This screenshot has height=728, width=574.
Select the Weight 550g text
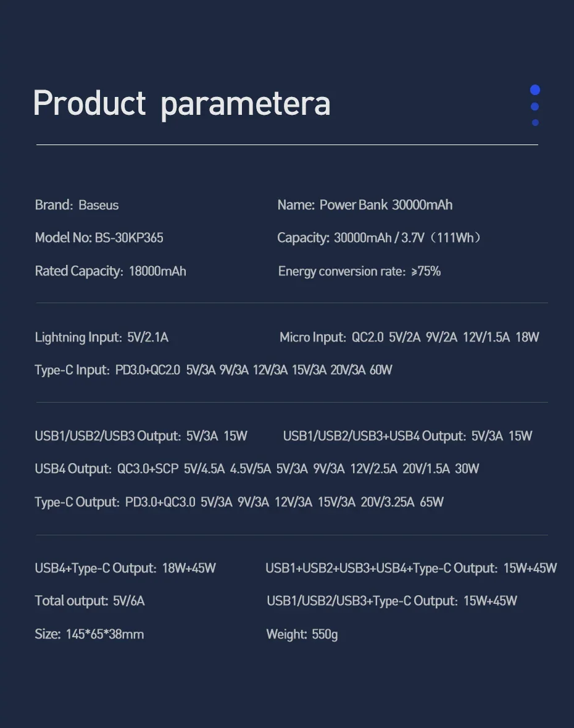[302, 634]
